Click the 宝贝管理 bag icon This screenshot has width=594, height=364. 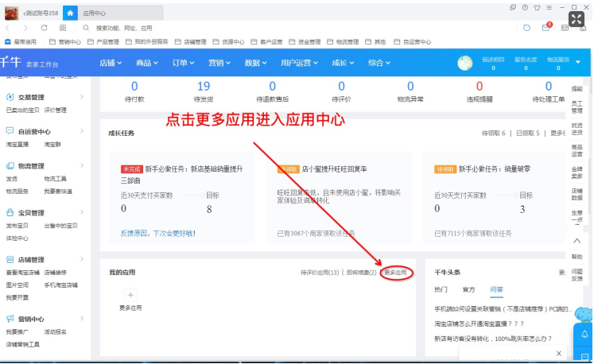(10, 213)
